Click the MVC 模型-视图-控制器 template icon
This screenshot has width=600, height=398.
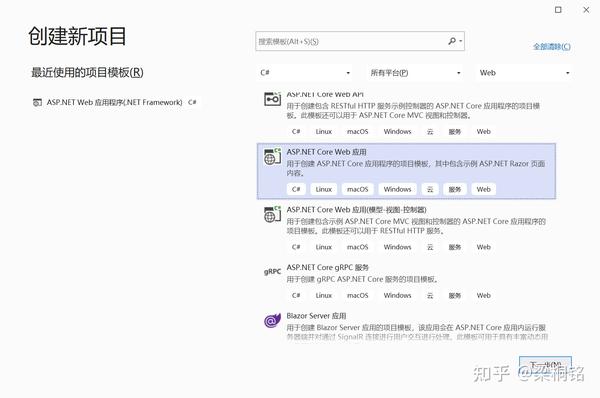pos(272,214)
